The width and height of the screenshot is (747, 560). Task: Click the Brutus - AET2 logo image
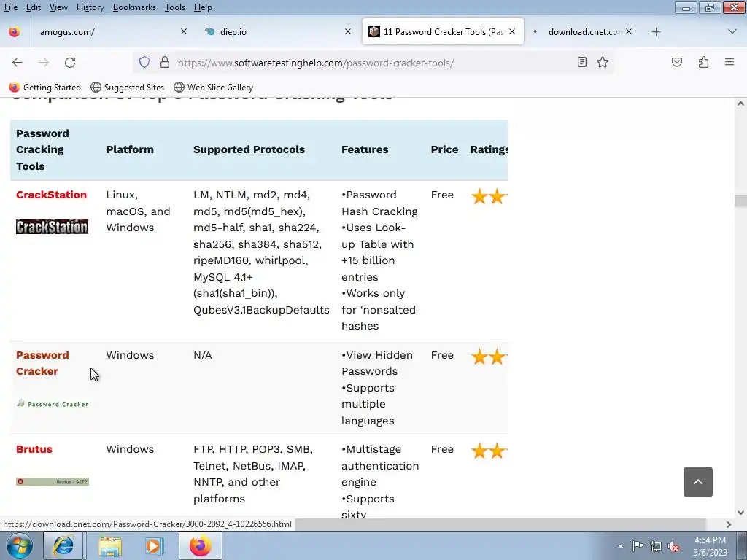point(53,481)
